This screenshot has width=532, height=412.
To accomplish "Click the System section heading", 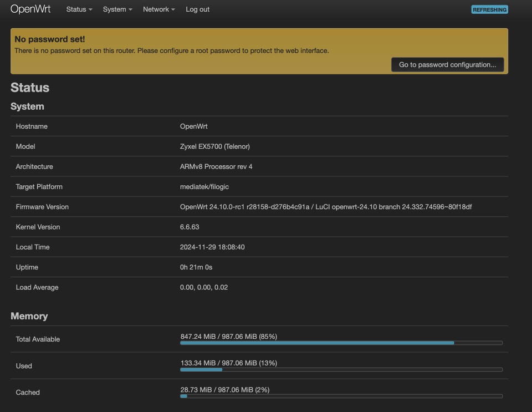I will click(x=27, y=106).
